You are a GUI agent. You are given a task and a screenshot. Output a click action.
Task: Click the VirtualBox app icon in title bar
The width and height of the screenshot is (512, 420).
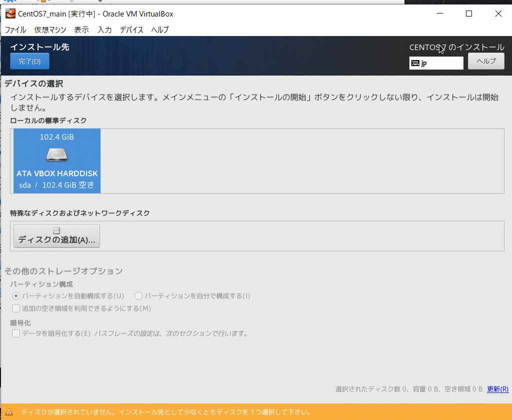click(11, 14)
